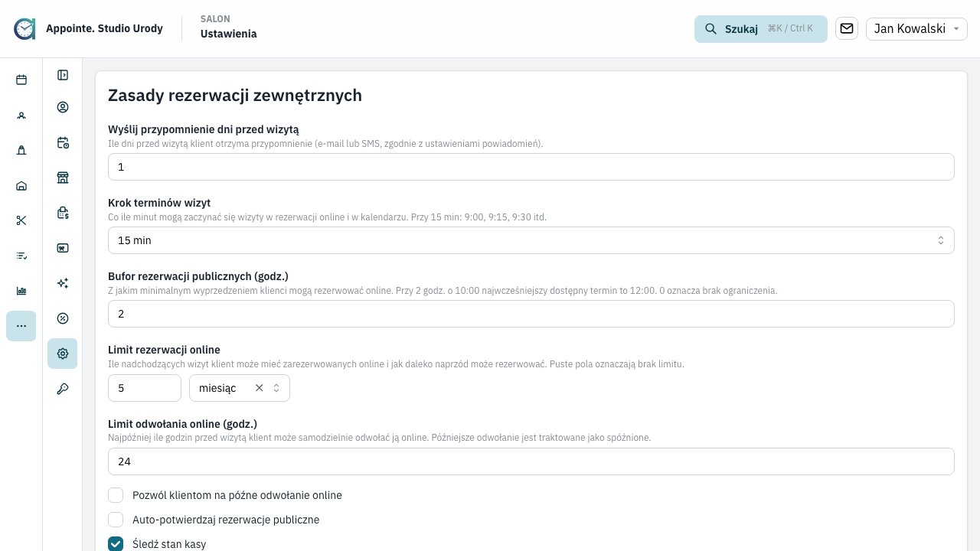Image resolution: width=980 pixels, height=551 pixels.
Task: Click the key icon in secondary sidebar
Action: [63, 389]
